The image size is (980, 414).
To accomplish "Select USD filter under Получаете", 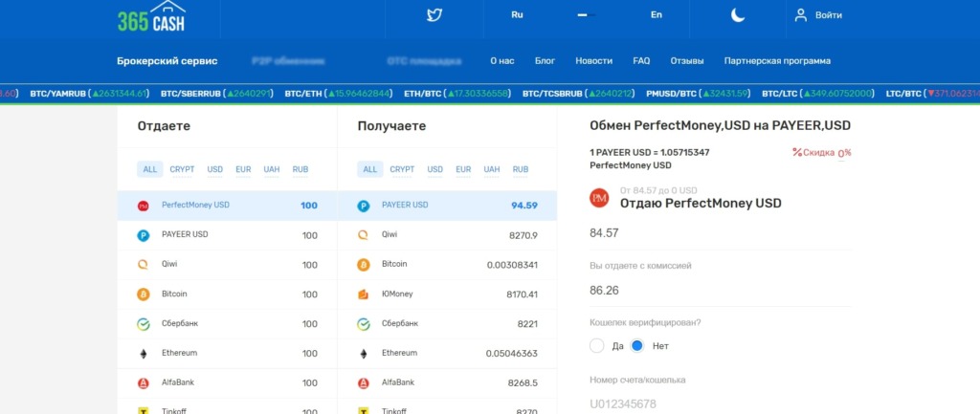I will click(435, 169).
